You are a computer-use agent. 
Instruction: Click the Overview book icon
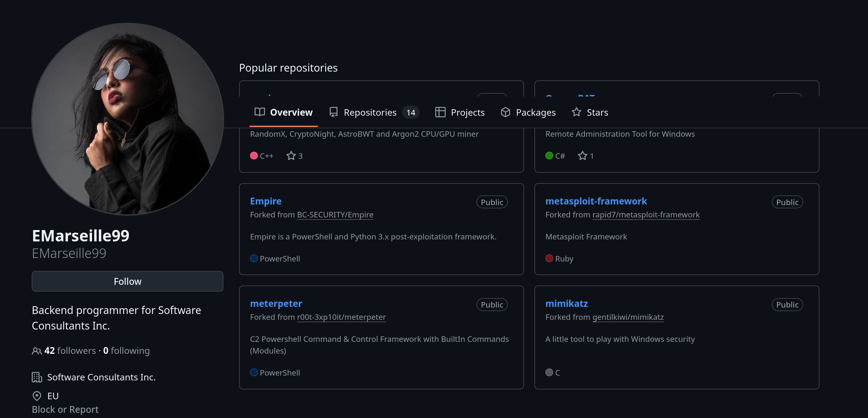click(259, 112)
